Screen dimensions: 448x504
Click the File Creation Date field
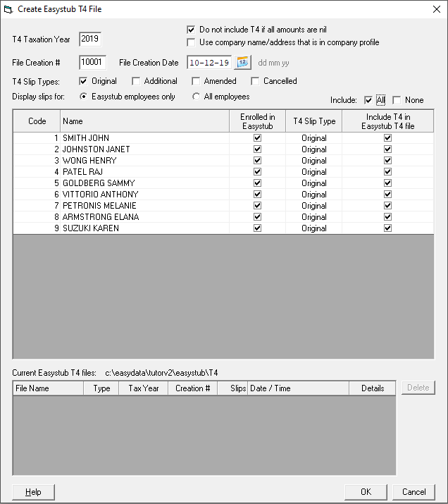[209, 62]
